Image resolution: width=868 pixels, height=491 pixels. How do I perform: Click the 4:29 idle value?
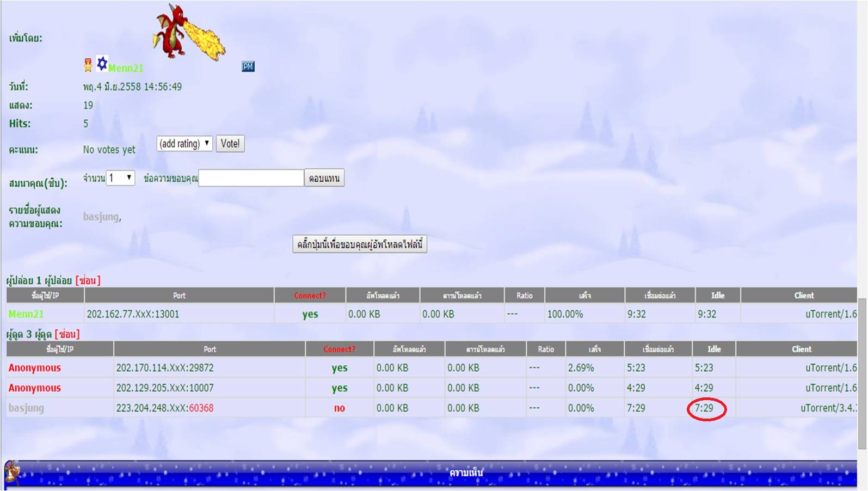704,388
